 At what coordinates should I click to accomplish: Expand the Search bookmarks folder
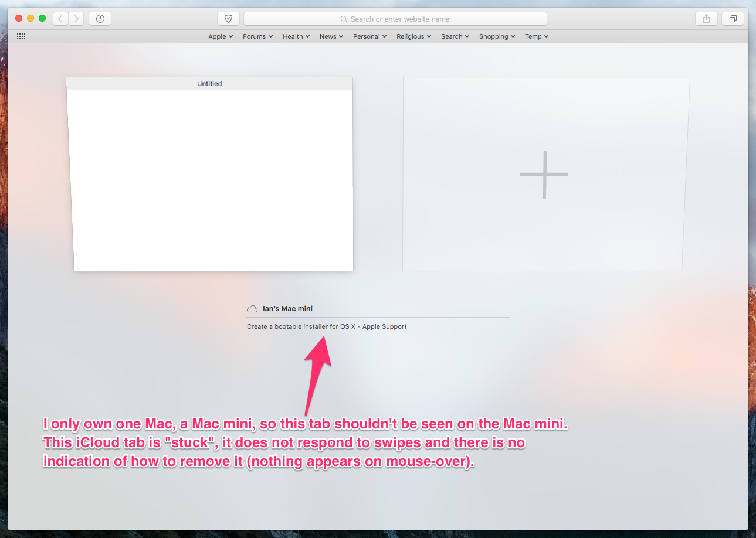(x=455, y=36)
